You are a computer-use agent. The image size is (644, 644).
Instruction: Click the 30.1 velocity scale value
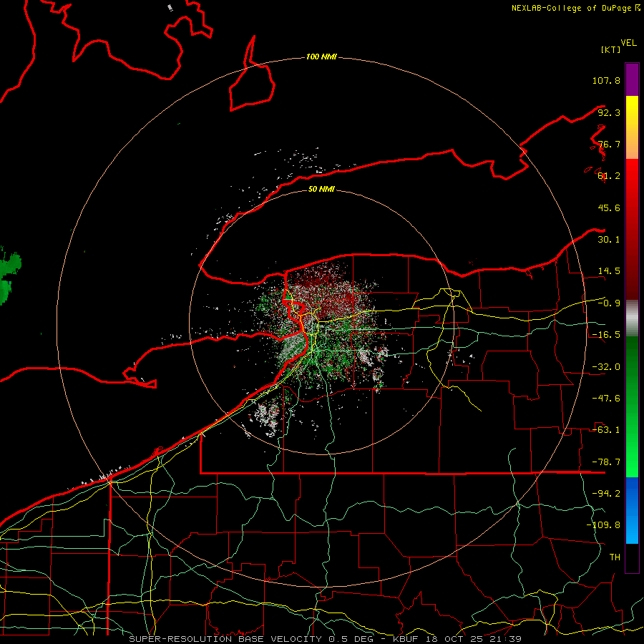pyautogui.click(x=609, y=240)
